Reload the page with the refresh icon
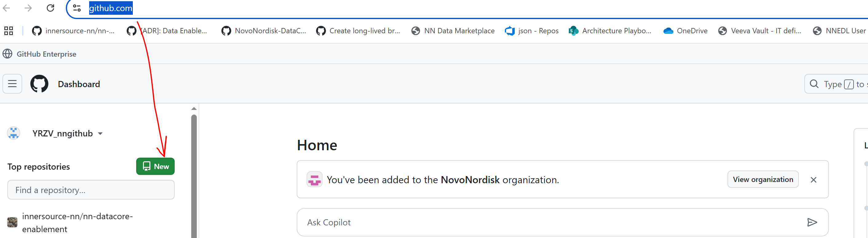 [50, 8]
